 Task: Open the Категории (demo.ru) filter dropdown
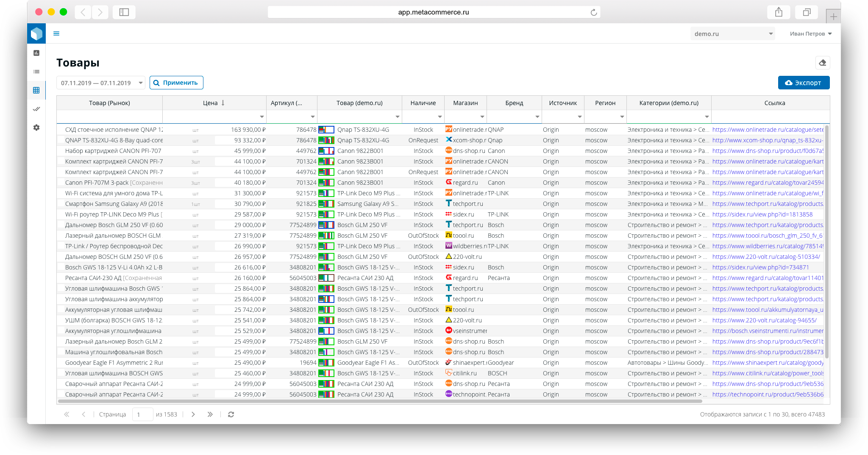[707, 117]
